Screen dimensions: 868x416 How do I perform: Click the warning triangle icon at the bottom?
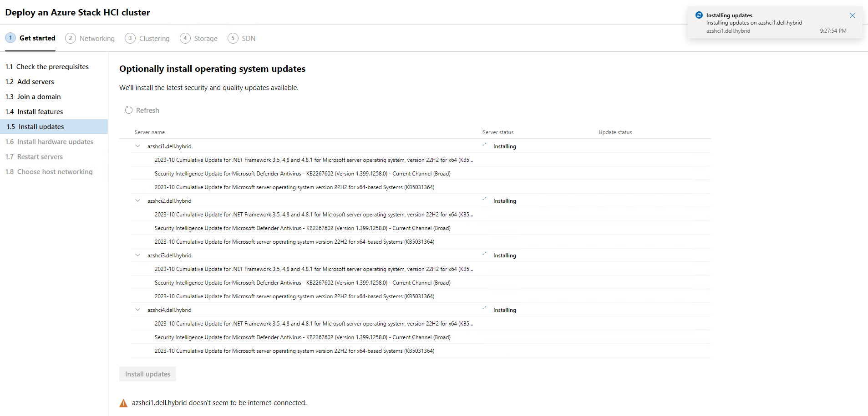point(123,403)
